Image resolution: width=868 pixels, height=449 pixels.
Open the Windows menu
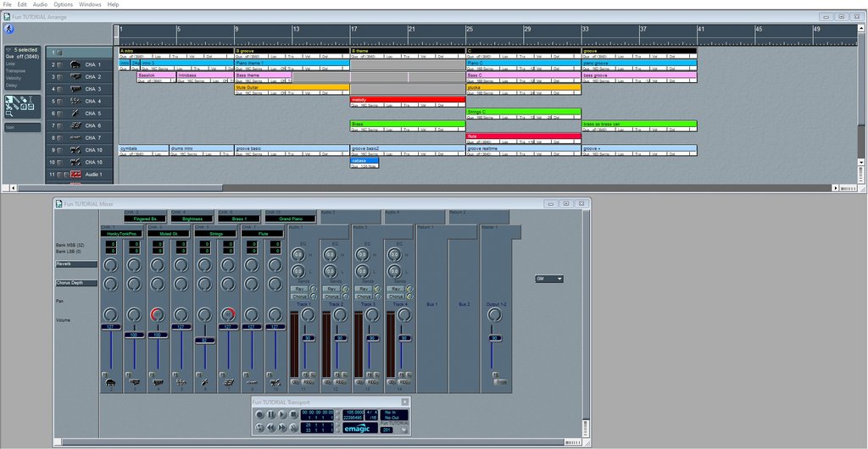coord(90,4)
